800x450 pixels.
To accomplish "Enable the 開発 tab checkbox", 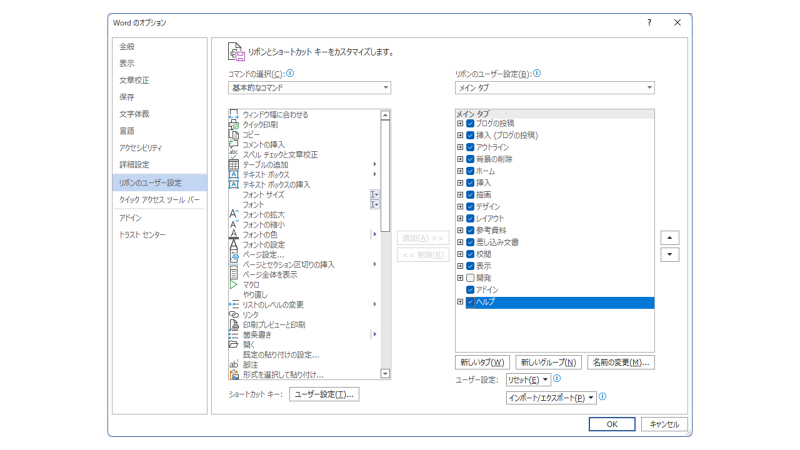I will pyautogui.click(x=470, y=278).
